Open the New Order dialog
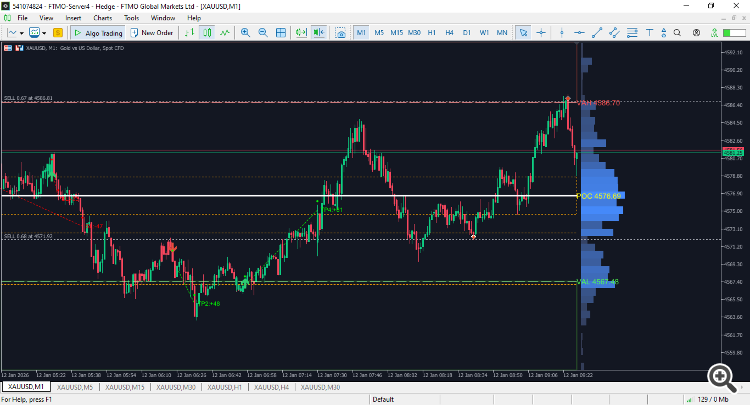This screenshot has width=750, height=405. pyautogui.click(x=152, y=33)
